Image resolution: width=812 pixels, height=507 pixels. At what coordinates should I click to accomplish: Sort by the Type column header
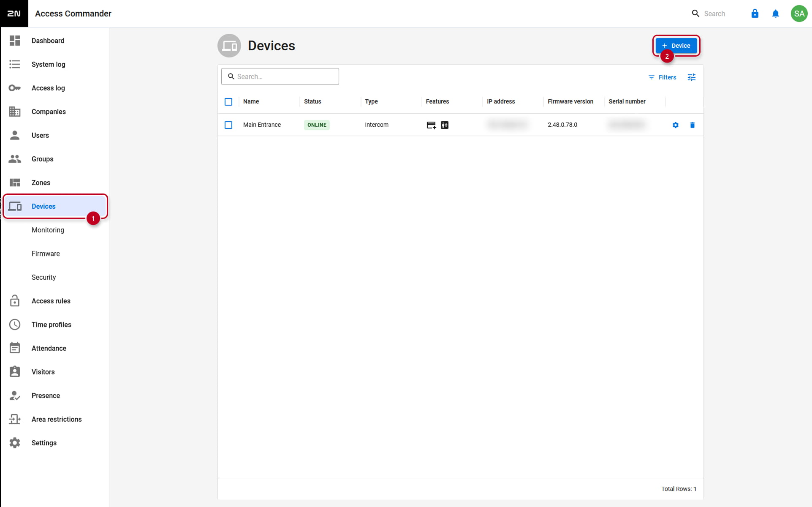(x=372, y=102)
